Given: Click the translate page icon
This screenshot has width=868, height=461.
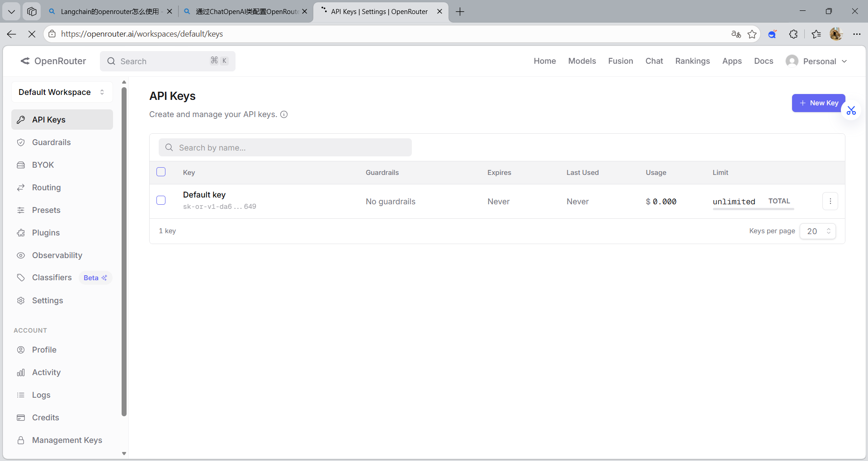Looking at the screenshot, I should [x=736, y=34].
